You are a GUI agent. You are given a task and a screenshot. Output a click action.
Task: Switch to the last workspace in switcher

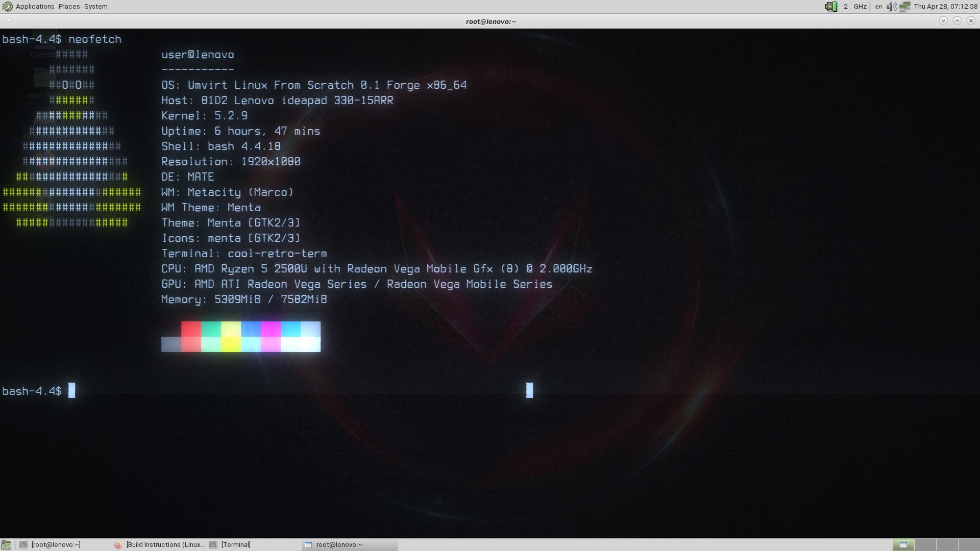[969, 545]
